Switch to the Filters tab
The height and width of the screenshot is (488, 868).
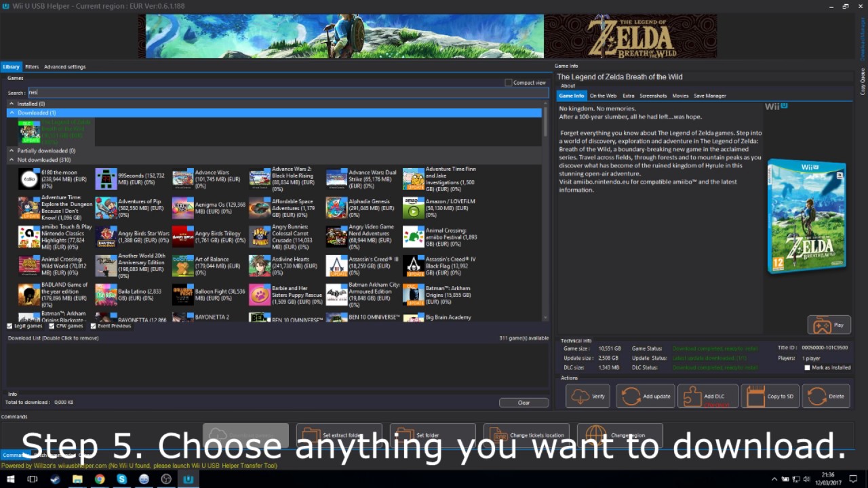click(32, 67)
